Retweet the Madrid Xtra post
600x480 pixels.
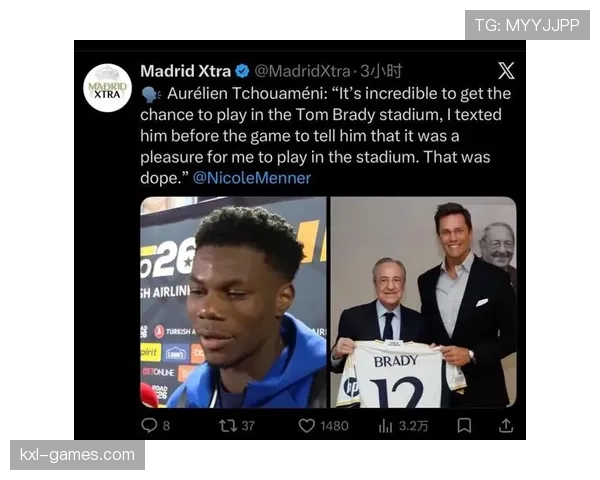click(x=226, y=425)
